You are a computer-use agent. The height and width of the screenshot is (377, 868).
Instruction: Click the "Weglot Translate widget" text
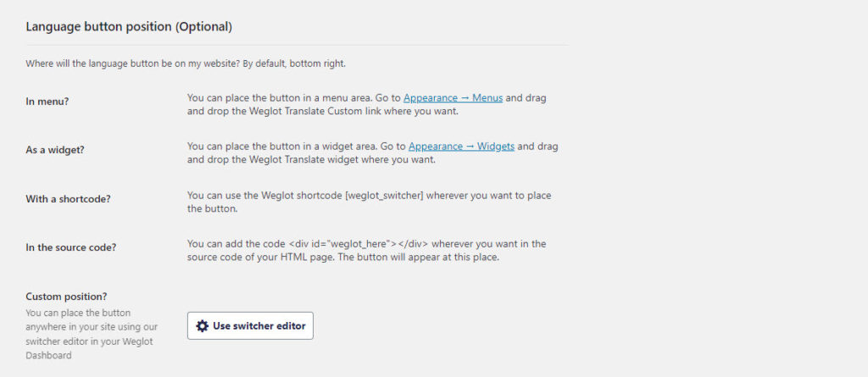(x=274, y=159)
